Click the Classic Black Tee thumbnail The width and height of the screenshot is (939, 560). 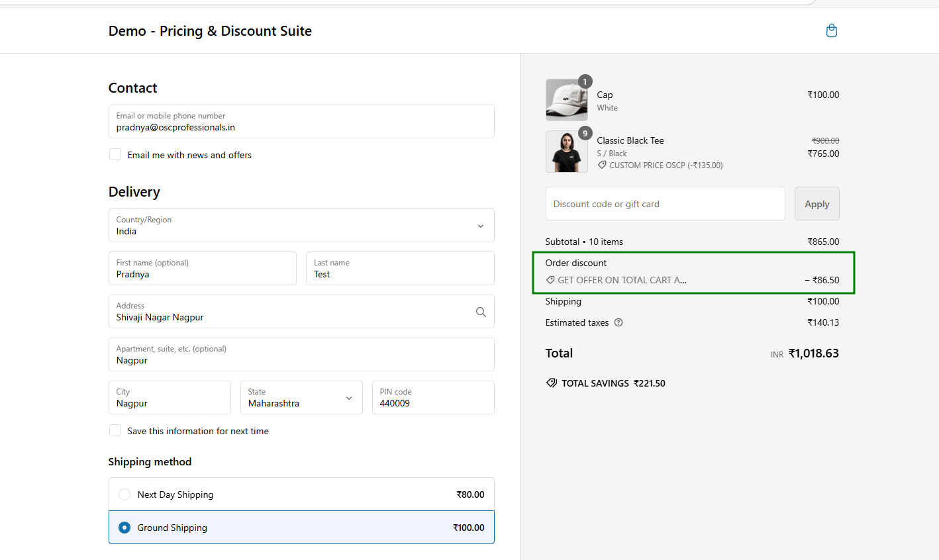(566, 152)
